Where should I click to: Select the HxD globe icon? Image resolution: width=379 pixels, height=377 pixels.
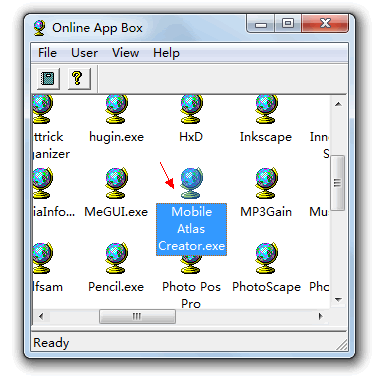(x=191, y=109)
